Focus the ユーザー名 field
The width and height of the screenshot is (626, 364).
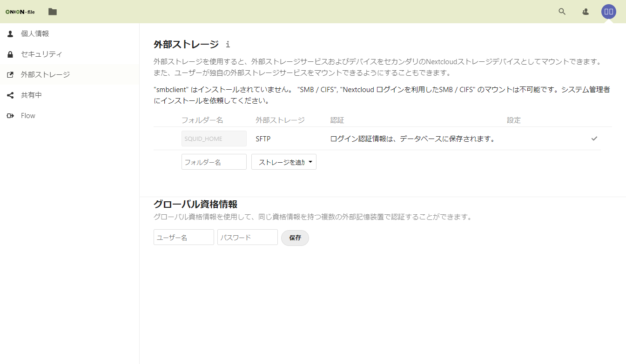(183, 238)
